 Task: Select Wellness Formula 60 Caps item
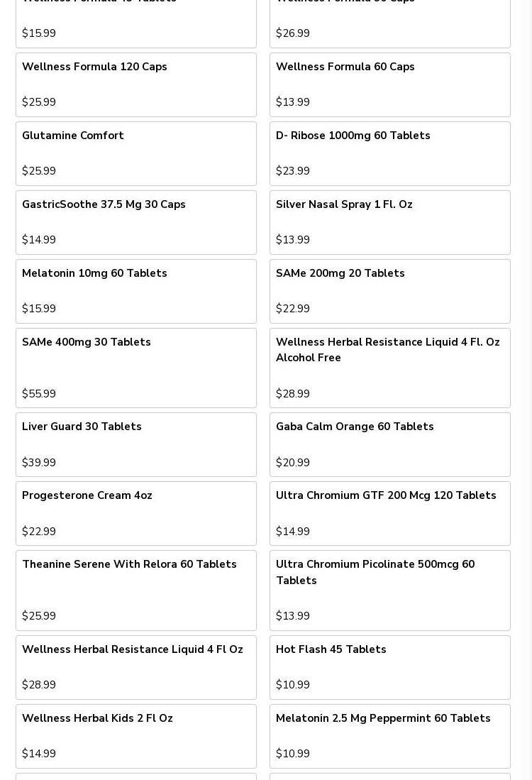coord(390,84)
